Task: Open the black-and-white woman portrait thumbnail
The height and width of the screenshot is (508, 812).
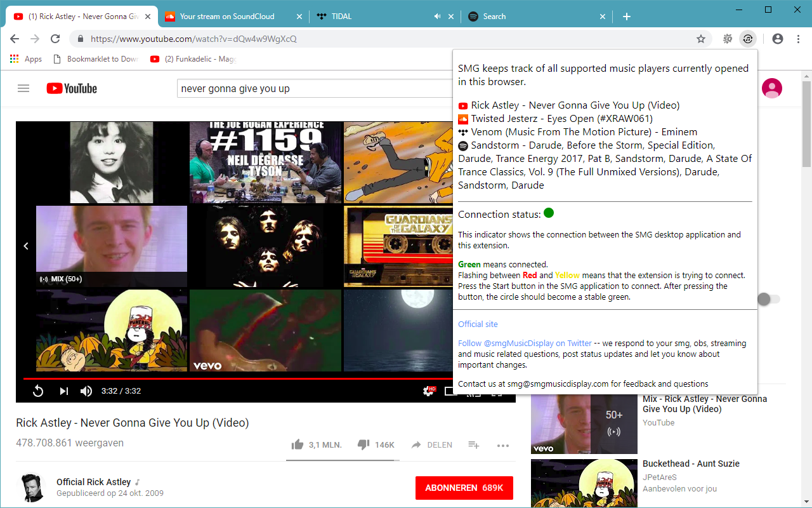Action: click(x=112, y=162)
